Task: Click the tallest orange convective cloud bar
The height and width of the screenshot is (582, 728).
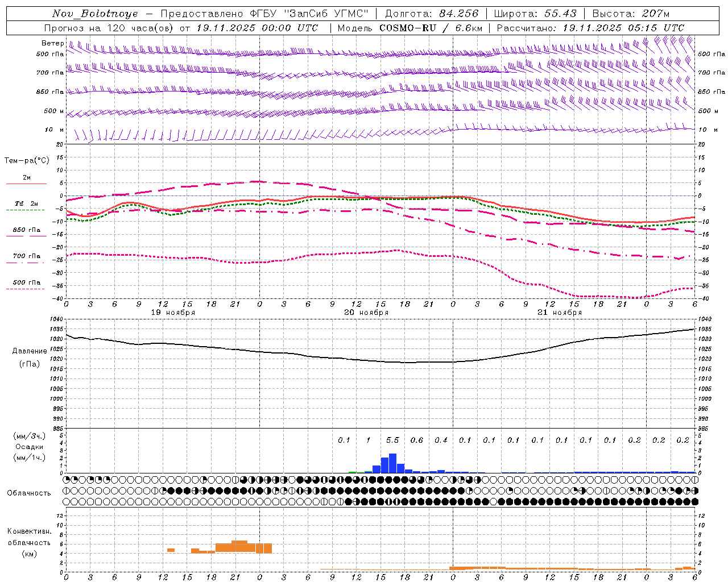Action: tap(239, 547)
